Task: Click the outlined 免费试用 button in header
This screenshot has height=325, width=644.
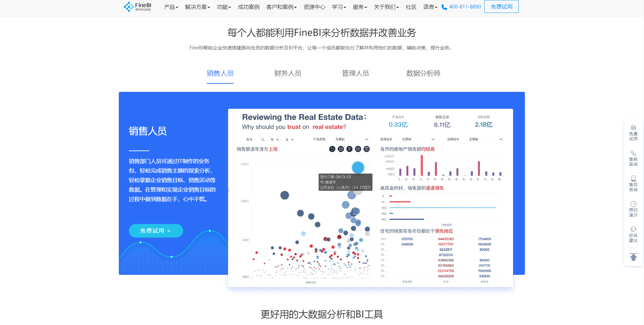Action: (x=502, y=6)
